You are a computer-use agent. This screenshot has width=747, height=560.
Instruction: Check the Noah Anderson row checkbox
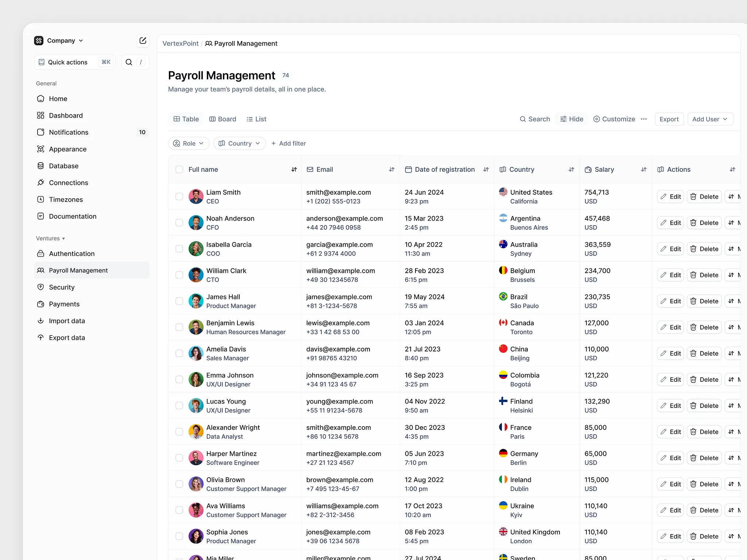click(179, 223)
